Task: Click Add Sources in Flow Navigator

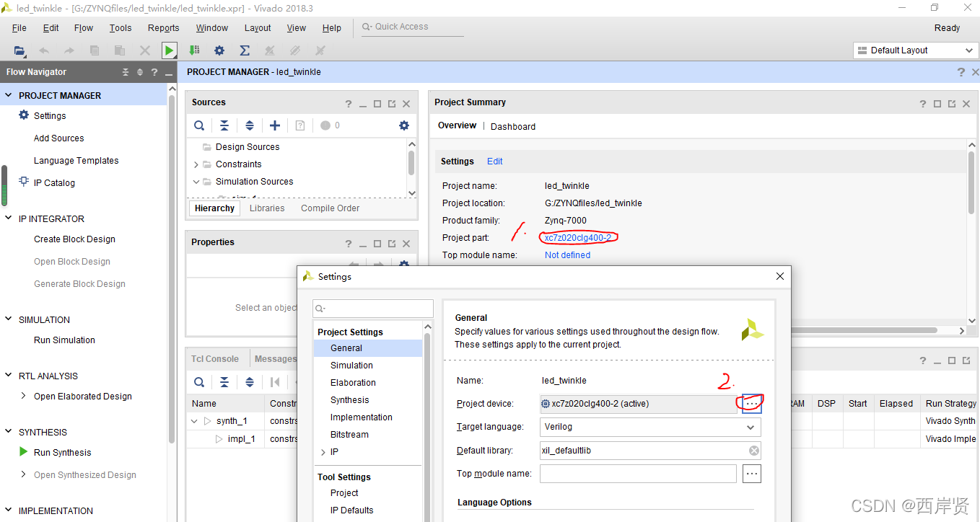Action: pyautogui.click(x=58, y=138)
